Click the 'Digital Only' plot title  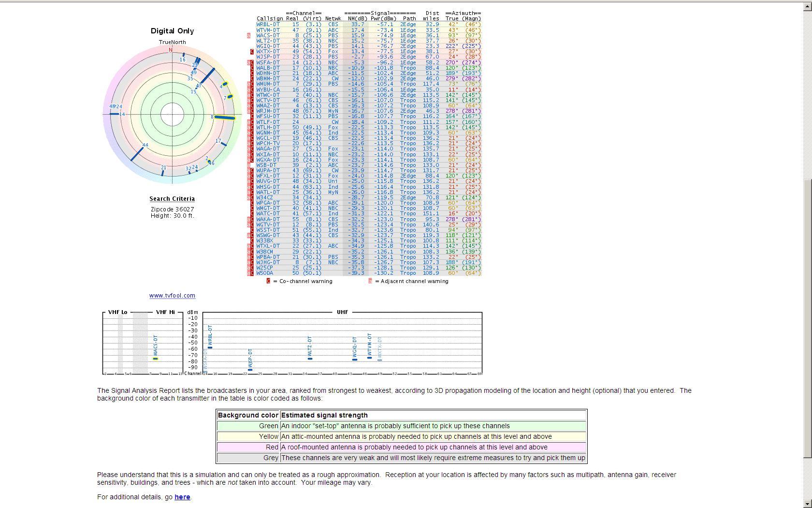coord(172,31)
